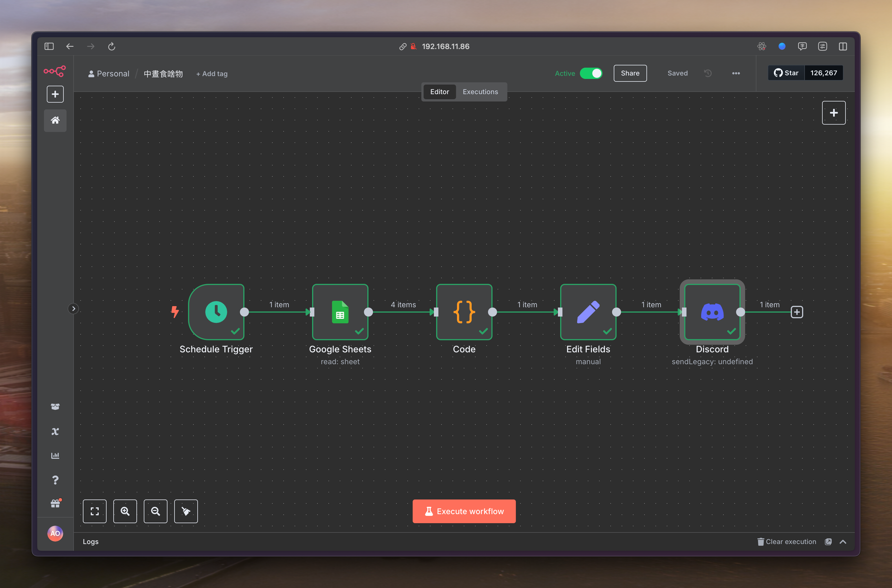Open the AO user avatar menu

click(x=55, y=533)
